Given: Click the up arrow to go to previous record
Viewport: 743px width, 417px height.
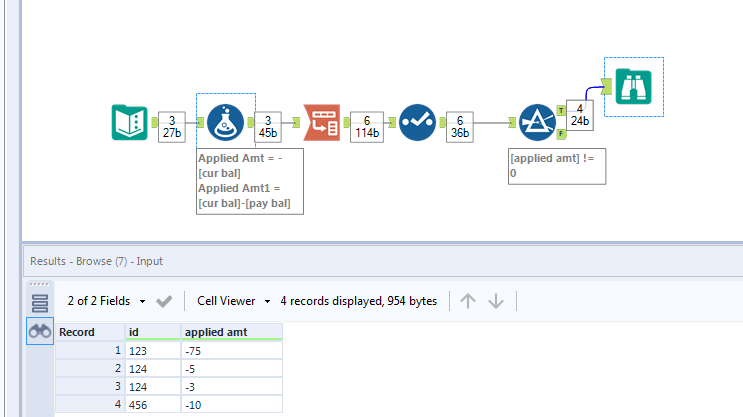Looking at the screenshot, I should [x=468, y=301].
